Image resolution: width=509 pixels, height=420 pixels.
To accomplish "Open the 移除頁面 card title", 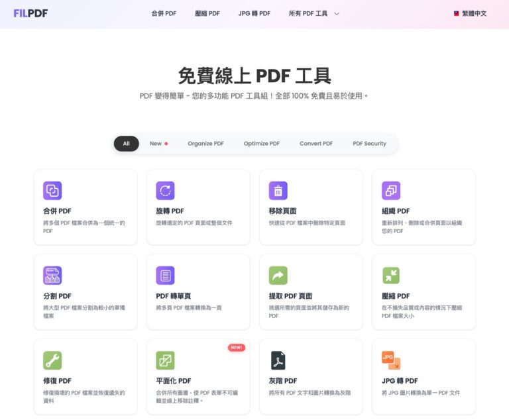I will [x=282, y=211].
